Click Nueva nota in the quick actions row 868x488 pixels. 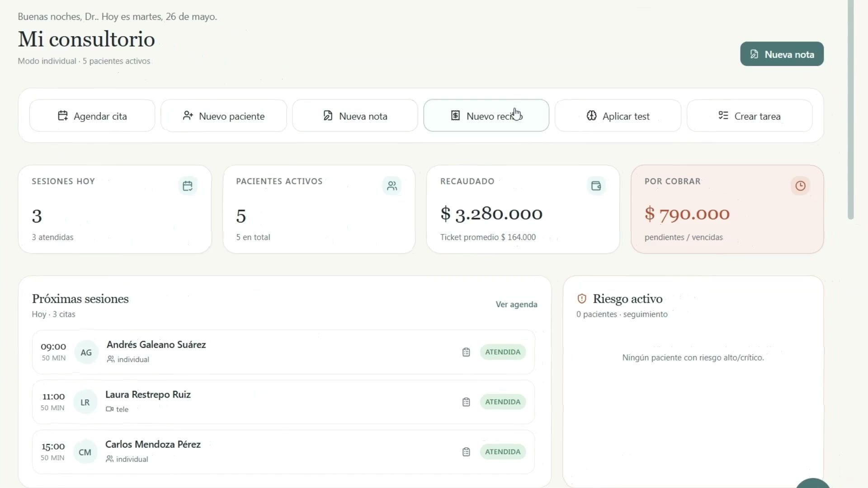click(x=355, y=116)
